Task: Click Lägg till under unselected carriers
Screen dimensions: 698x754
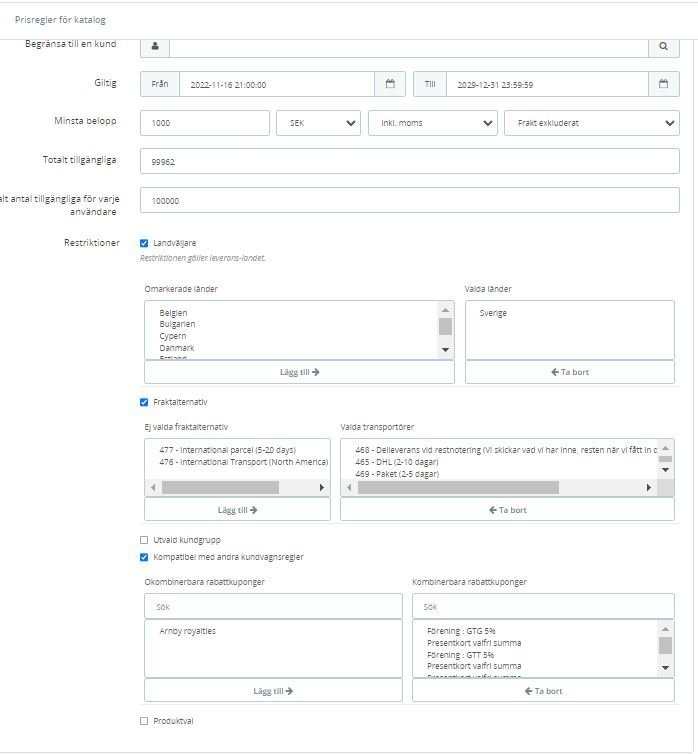Action: tap(237, 510)
